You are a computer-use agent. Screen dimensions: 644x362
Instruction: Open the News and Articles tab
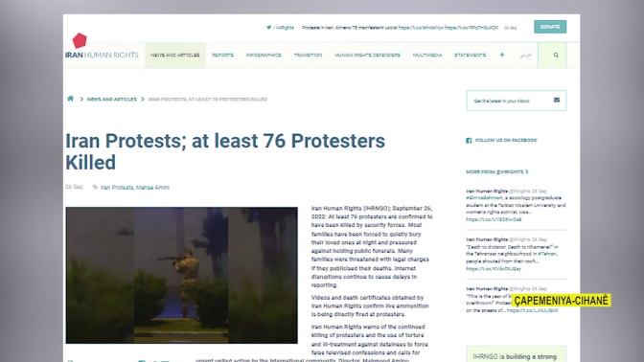175,55
